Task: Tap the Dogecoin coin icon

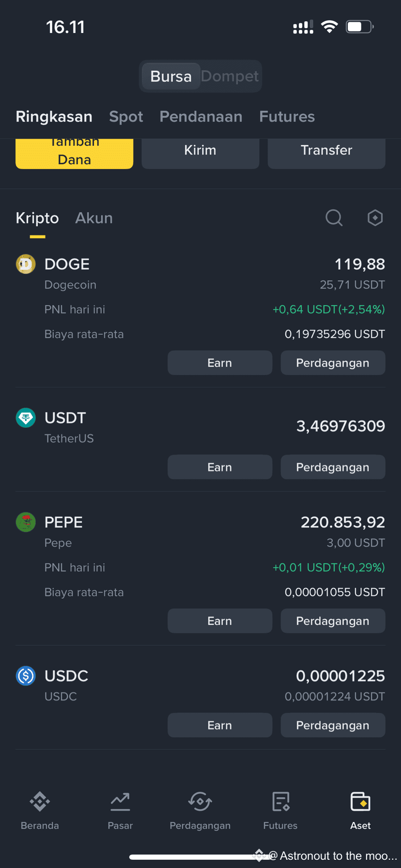Action: click(26, 264)
